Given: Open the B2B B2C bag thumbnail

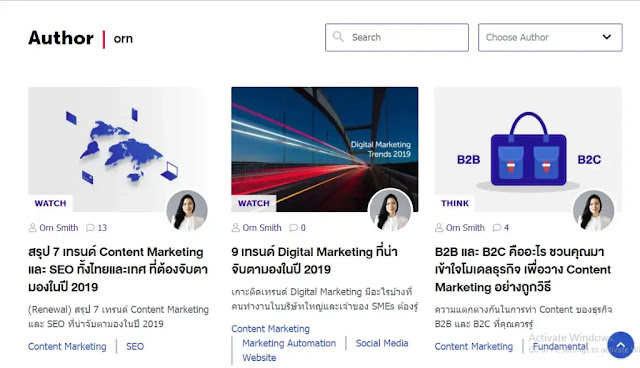Looking at the screenshot, I should click(528, 149).
